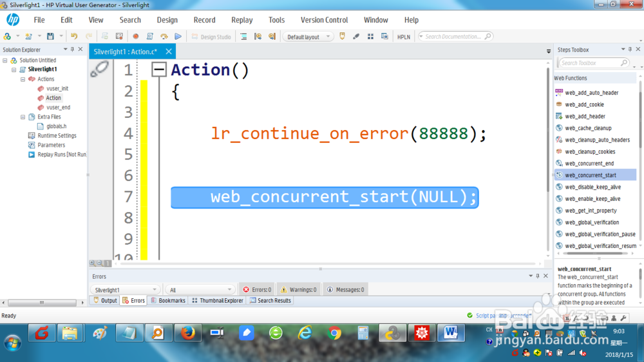644x362 pixels.
Task: Close the Silverlight1 : Action.c tab
Action: pyautogui.click(x=169, y=52)
